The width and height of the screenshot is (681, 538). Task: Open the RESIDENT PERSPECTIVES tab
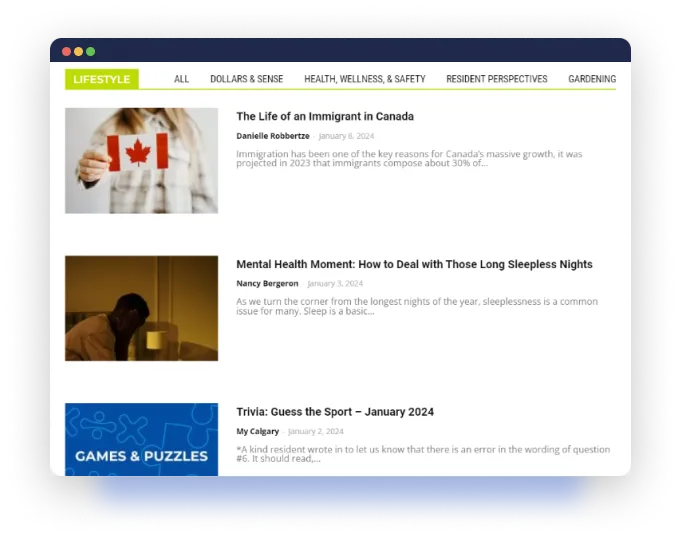coord(497,79)
